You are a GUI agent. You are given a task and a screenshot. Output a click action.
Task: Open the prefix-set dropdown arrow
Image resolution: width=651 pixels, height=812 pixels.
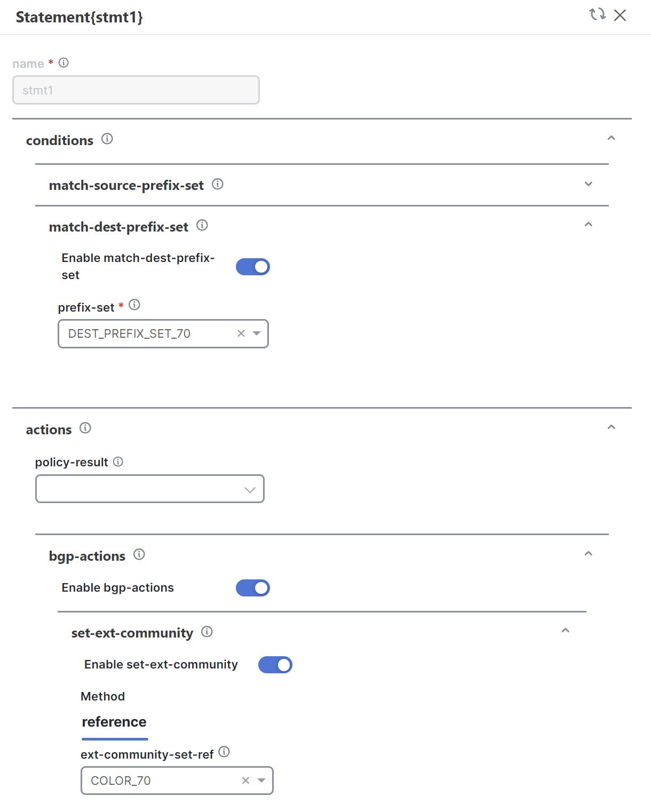pyautogui.click(x=257, y=333)
